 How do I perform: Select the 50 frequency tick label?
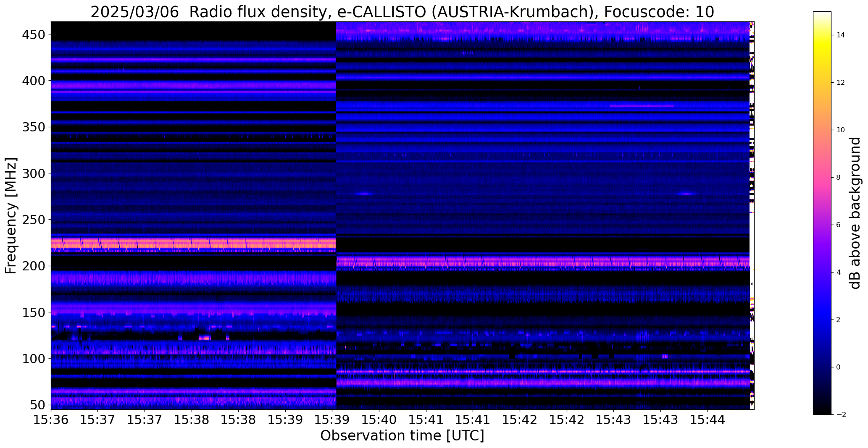[x=37, y=405]
